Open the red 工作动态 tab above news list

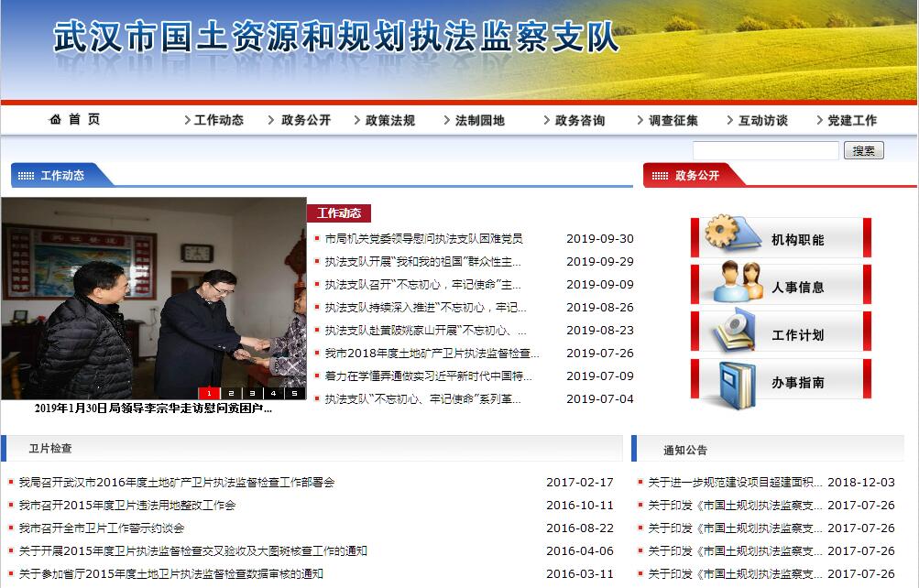point(339,213)
